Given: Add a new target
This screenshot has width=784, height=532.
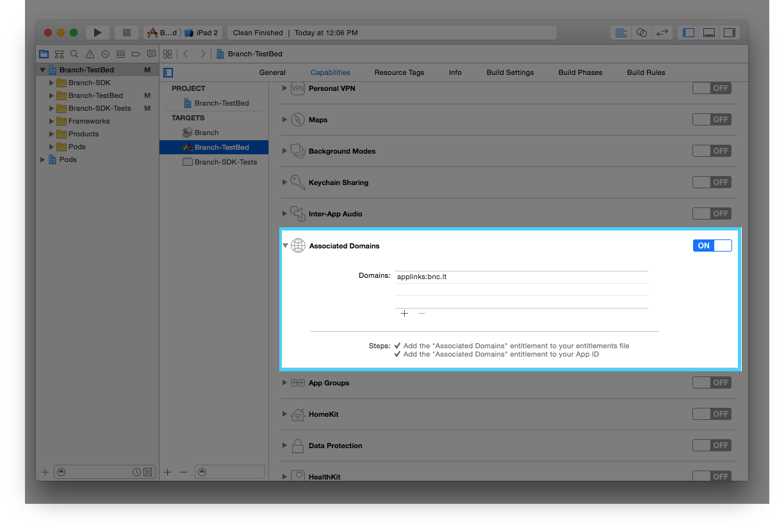Looking at the screenshot, I should click(x=168, y=472).
